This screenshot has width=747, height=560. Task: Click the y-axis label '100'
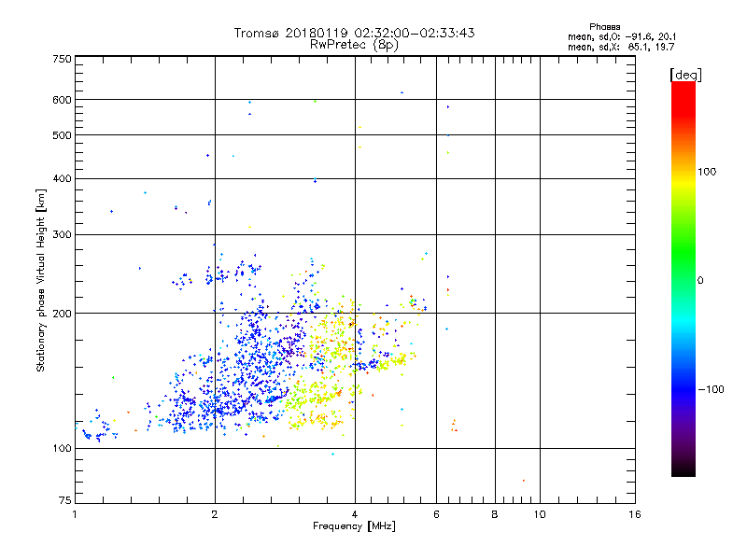tap(62, 449)
